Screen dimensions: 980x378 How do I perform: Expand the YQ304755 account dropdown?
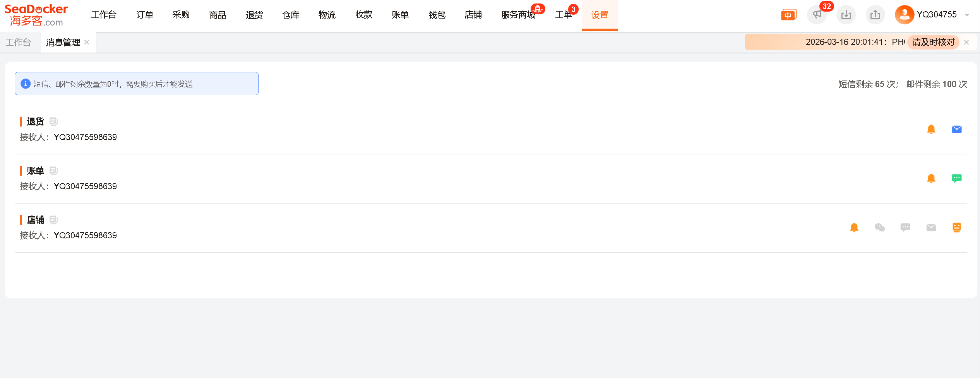pos(967,15)
